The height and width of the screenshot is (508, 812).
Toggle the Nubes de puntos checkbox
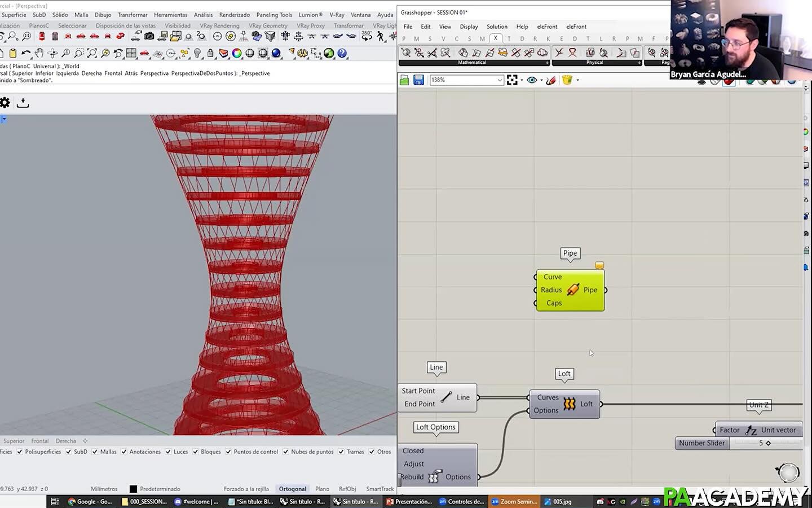click(286, 452)
